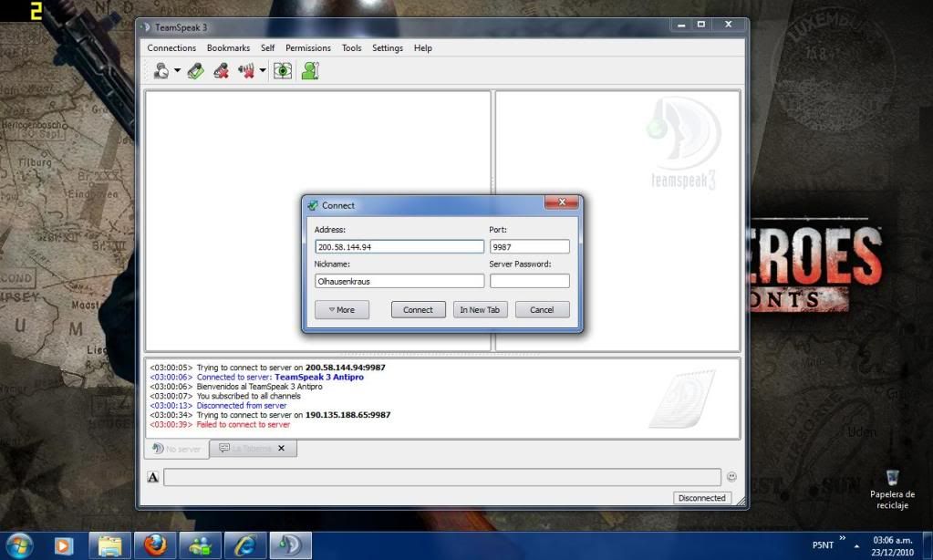Show hidden system tray icons arrow
The height and width of the screenshot is (560, 933).
click(856, 545)
